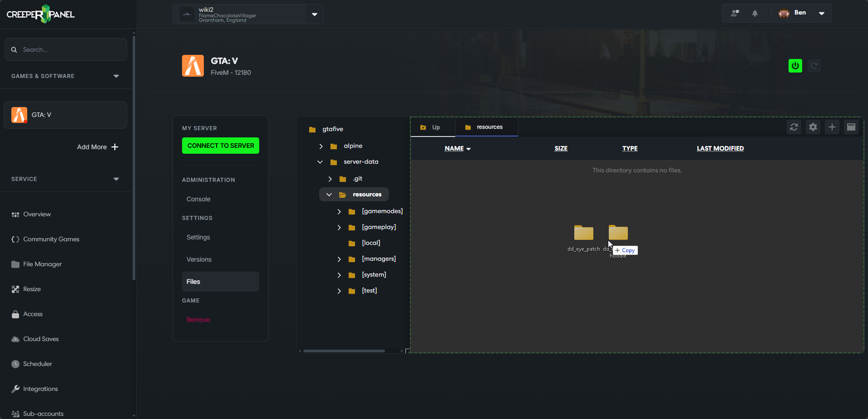Open the dd_eye_patch folder
The width and height of the screenshot is (868, 419).
[x=583, y=233]
